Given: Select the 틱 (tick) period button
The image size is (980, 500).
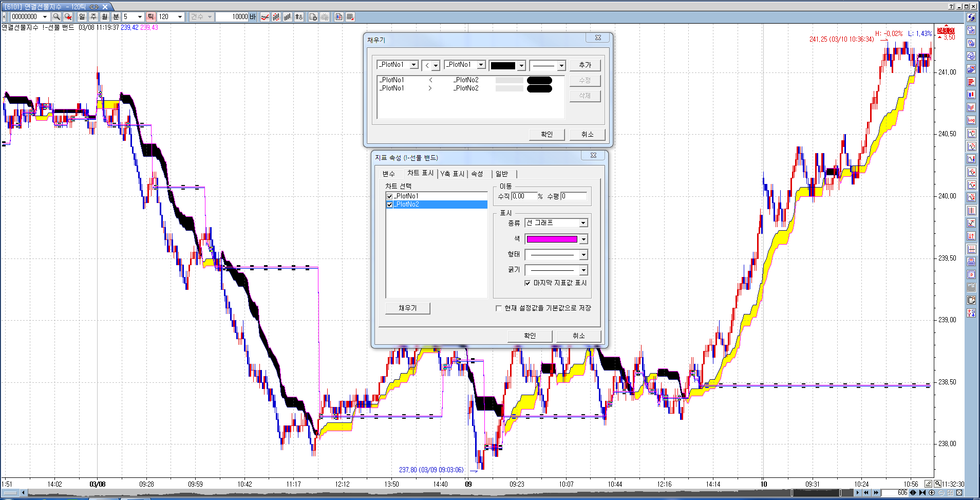Looking at the screenshot, I should pos(150,17).
